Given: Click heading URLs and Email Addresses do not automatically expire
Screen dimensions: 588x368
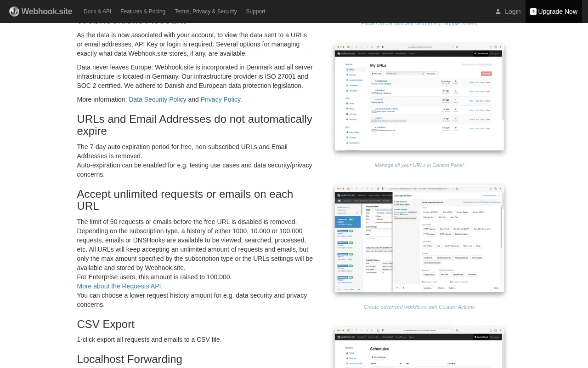Looking at the screenshot, I should pyautogui.click(x=195, y=125).
